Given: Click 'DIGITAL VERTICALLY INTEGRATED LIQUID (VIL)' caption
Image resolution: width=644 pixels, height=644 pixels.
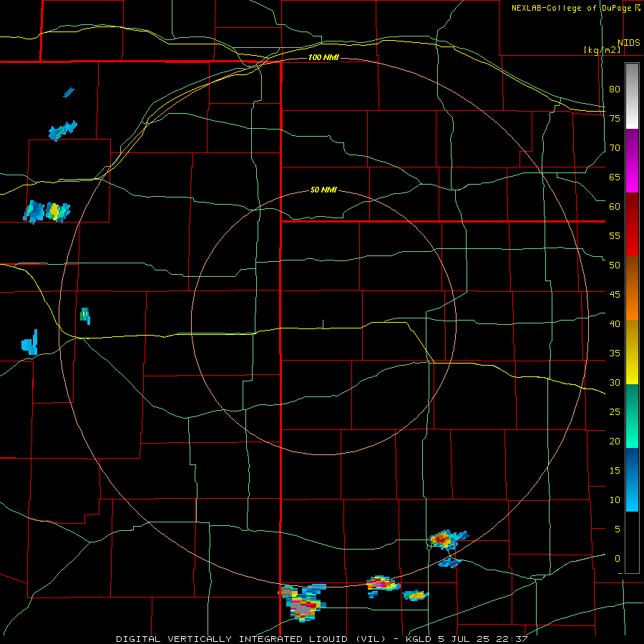Looking at the screenshot, I should point(250,639).
